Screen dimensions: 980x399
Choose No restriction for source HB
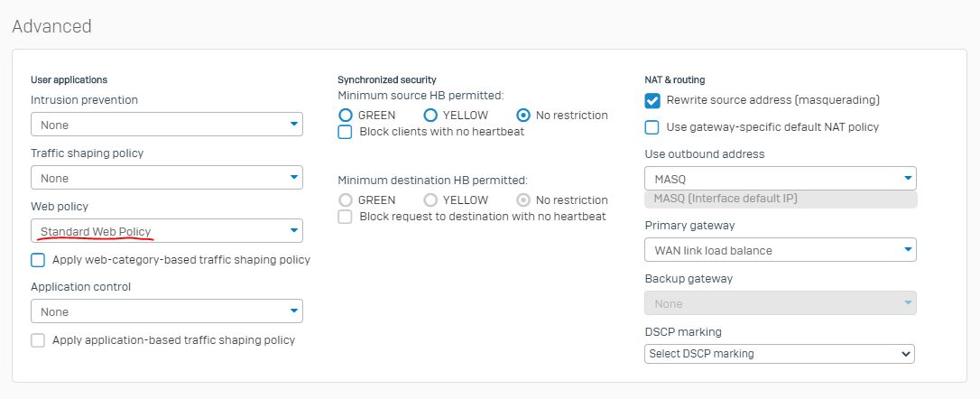pyautogui.click(x=523, y=115)
